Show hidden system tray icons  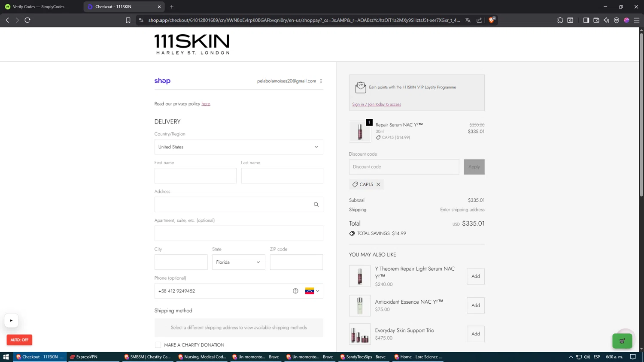pos(571,357)
